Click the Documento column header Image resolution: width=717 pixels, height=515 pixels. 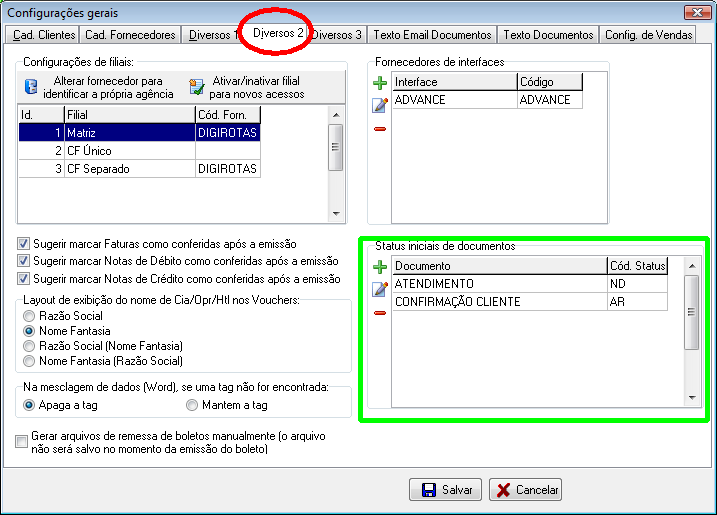[x=500, y=266]
